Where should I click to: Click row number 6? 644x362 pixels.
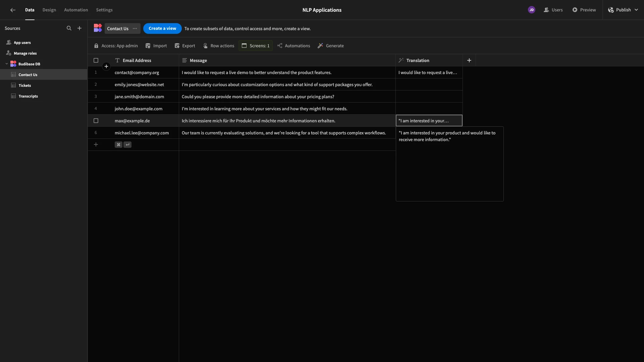tap(96, 133)
